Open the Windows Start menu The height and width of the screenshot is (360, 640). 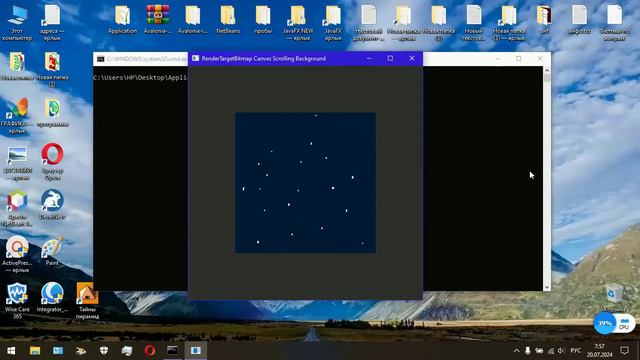point(11,351)
